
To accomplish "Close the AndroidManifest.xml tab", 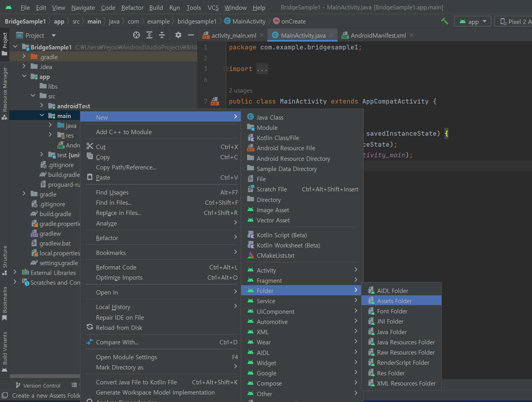I will [x=412, y=35].
